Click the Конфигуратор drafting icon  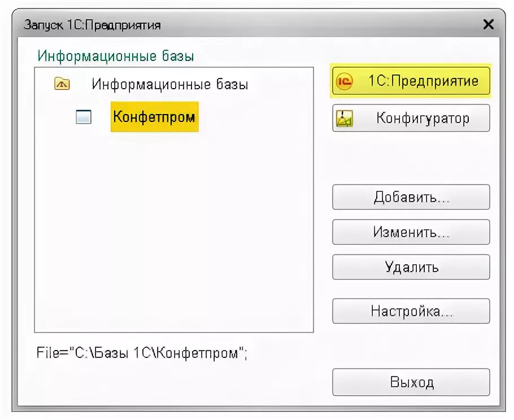(345, 119)
